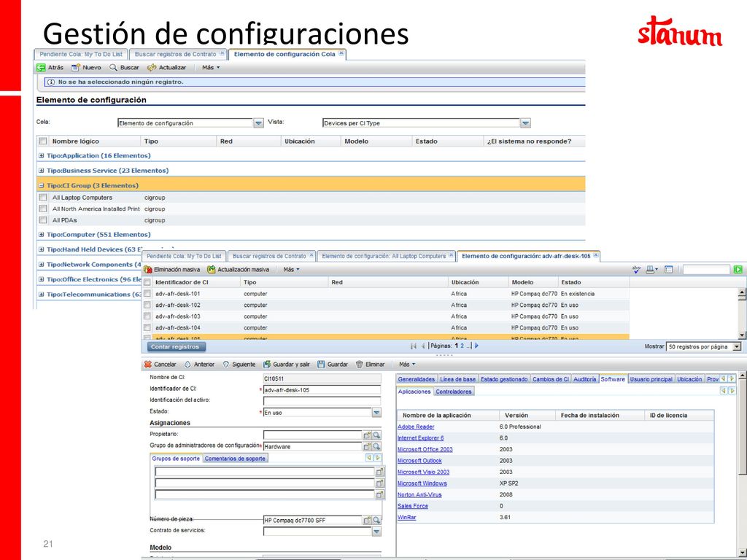747x560 pixels.
Task: Check the All Laptop Computers checkbox
Action: (43, 197)
